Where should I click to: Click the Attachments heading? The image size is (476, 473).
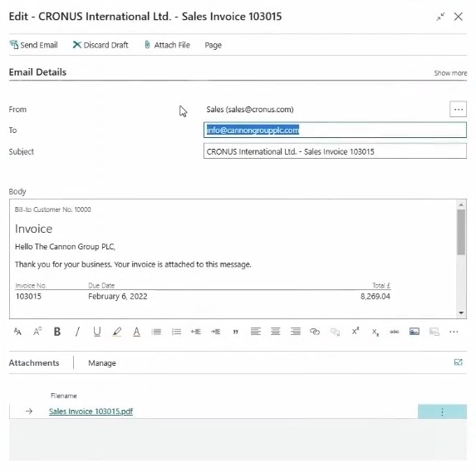(x=34, y=362)
